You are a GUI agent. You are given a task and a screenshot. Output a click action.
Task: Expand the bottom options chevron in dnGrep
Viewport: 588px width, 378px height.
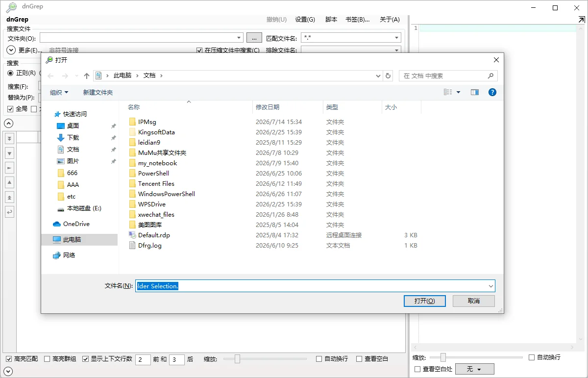(x=8, y=372)
